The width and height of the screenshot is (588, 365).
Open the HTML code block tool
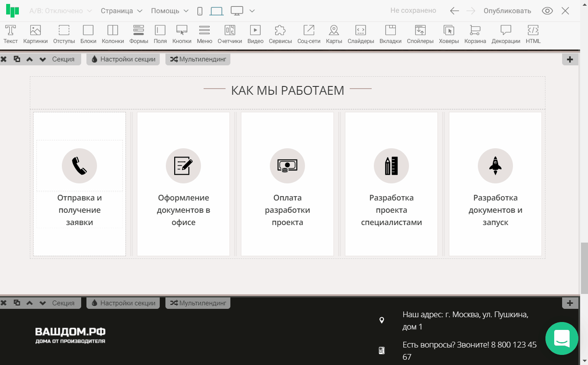533,34
